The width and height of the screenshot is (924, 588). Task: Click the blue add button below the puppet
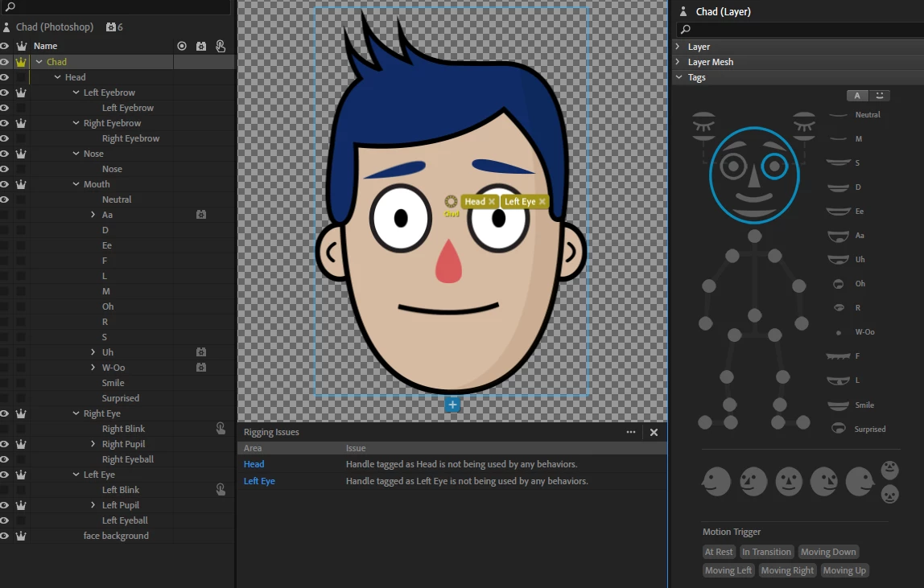coord(452,405)
